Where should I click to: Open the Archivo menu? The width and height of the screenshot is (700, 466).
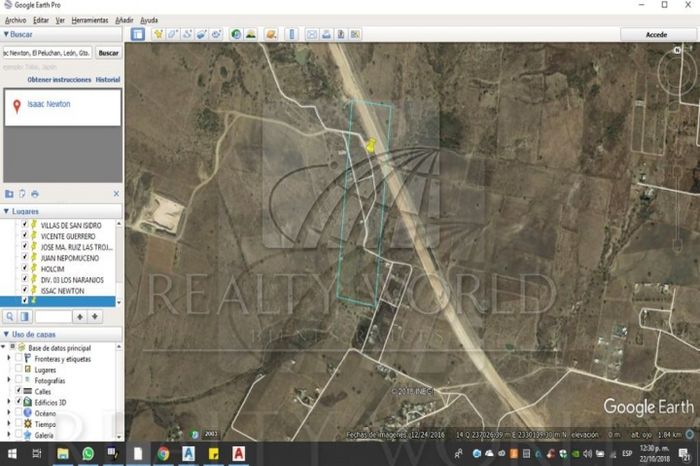(16, 20)
